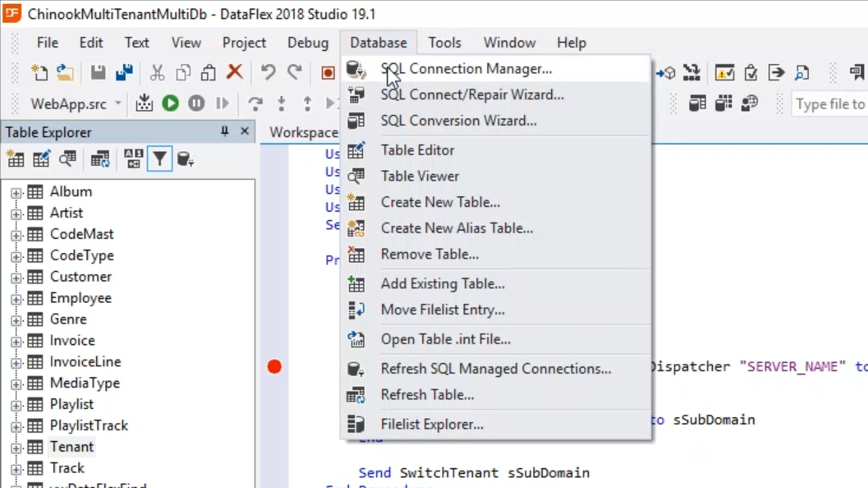Click the Cut scissors toolbar icon

click(157, 73)
